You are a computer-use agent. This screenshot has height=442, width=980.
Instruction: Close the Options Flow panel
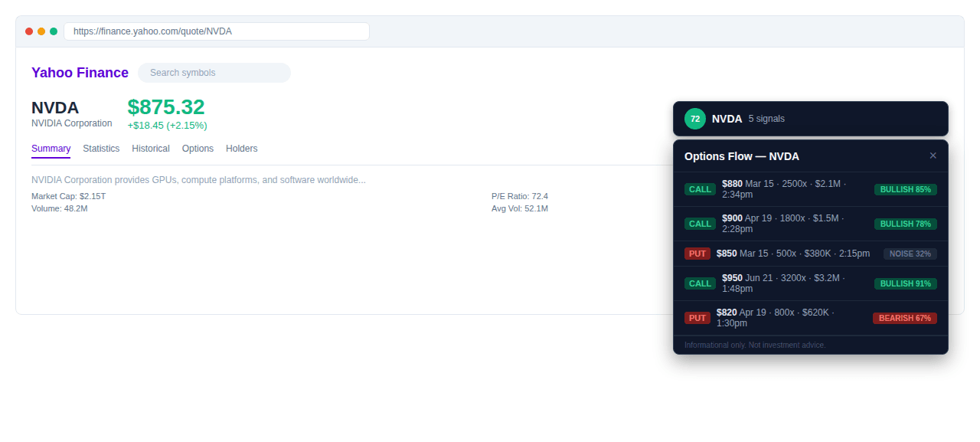point(933,156)
